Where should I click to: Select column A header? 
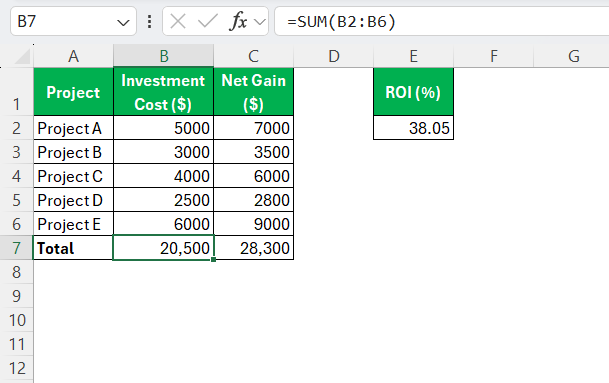(x=73, y=56)
